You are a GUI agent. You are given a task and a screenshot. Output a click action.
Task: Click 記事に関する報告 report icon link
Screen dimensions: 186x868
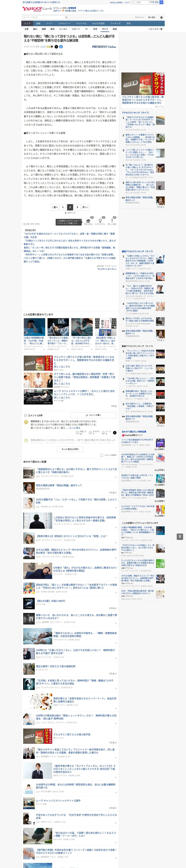pos(31,224)
